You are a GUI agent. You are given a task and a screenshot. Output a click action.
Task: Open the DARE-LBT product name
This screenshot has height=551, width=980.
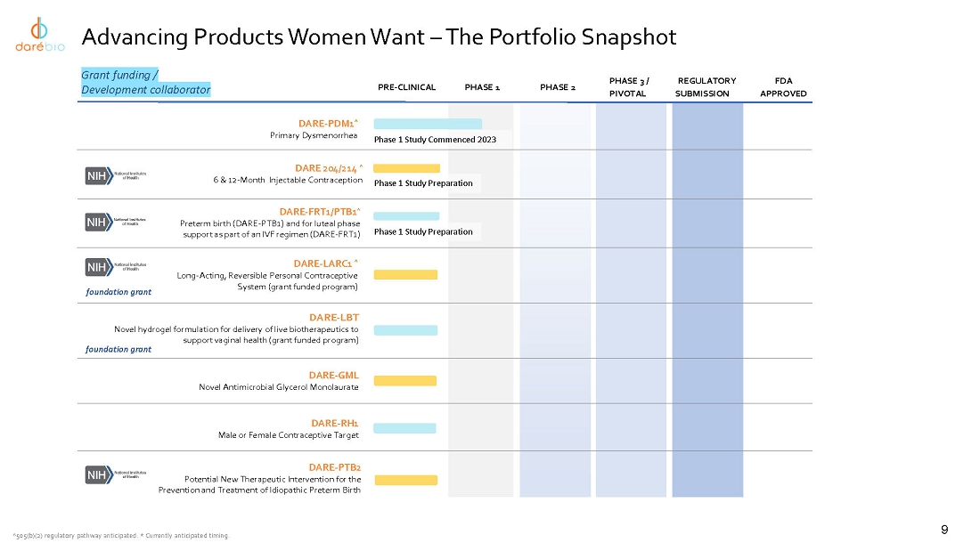click(x=333, y=317)
